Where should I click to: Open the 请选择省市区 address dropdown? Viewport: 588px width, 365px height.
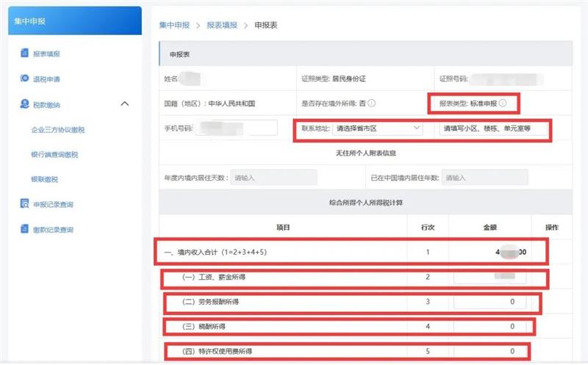[x=377, y=129]
